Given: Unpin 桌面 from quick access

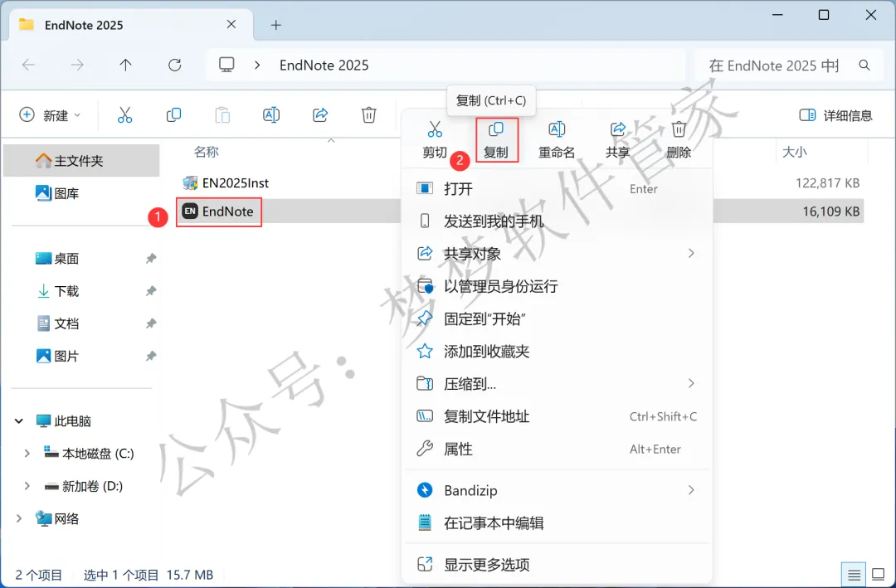Looking at the screenshot, I should click(151, 258).
